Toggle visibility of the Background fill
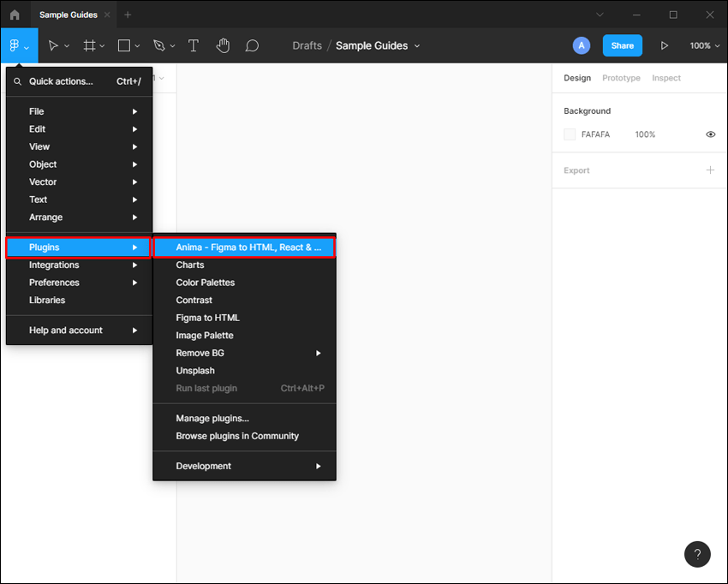Screen dimensions: 728x584 pos(710,134)
